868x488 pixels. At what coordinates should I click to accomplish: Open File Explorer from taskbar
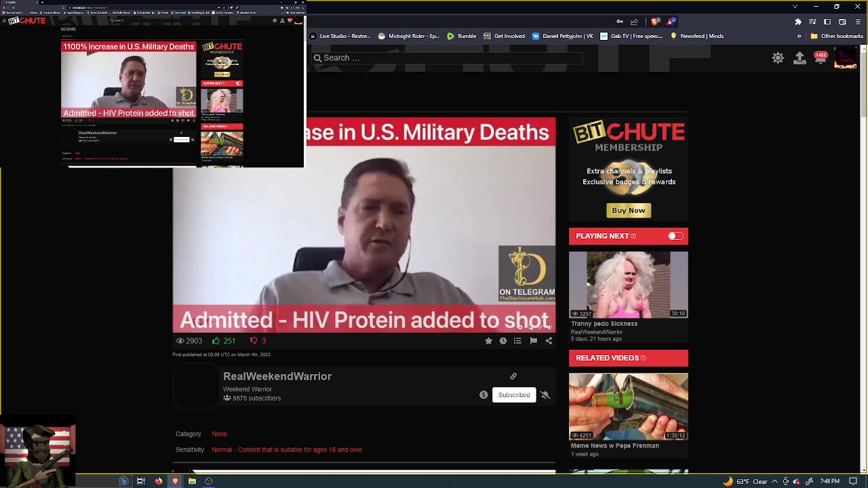(192, 481)
